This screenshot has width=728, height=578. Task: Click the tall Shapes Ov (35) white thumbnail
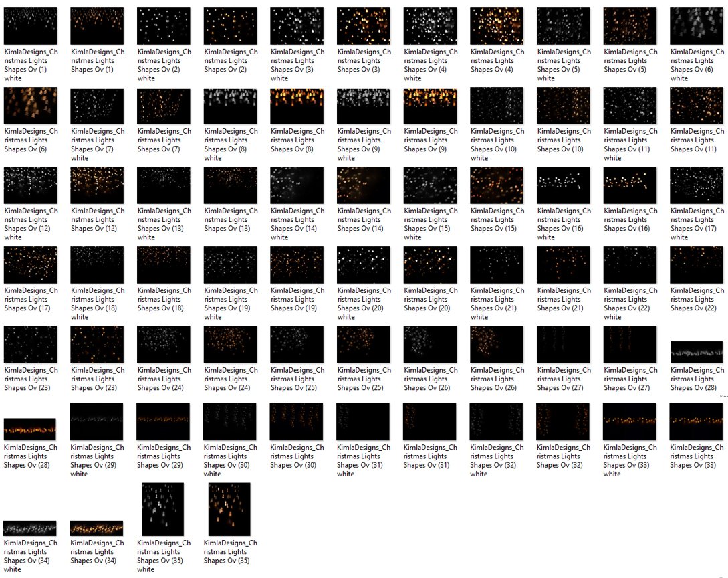point(163,509)
